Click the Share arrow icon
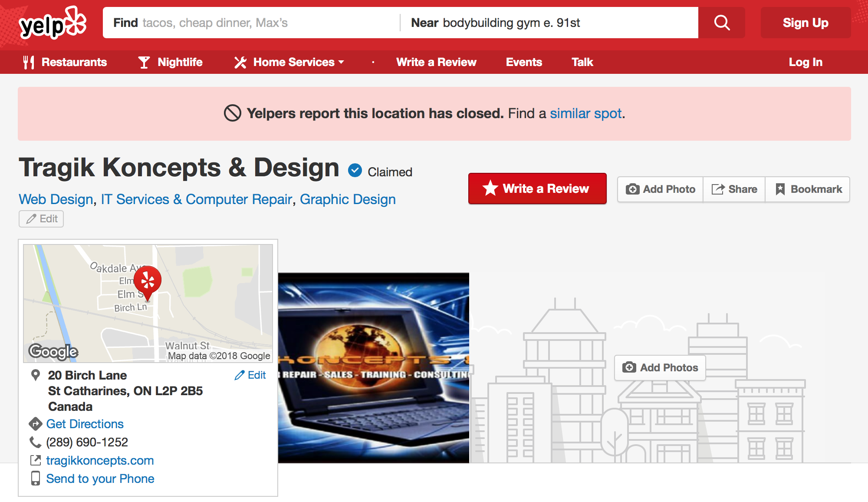This screenshot has width=868, height=502. coord(718,189)
